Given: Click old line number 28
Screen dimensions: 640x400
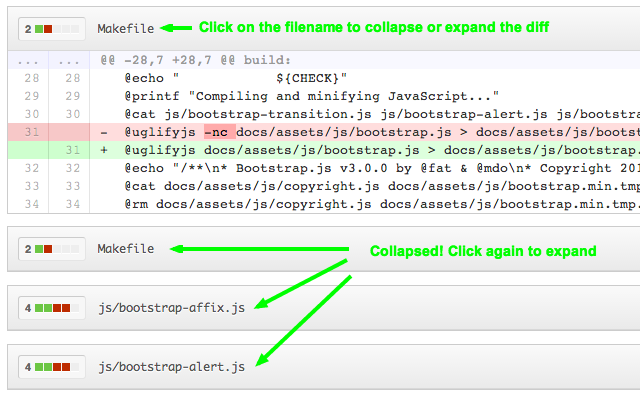Looking at the screenshot, I should click(x=32, y=78).
